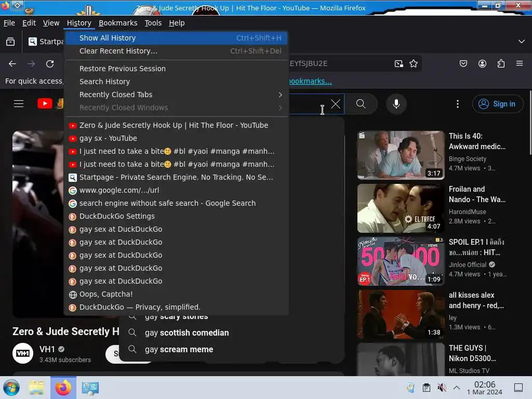Open 'Oops, Captcha!' history entry
532x399 pixels.
tap(177, 294)
